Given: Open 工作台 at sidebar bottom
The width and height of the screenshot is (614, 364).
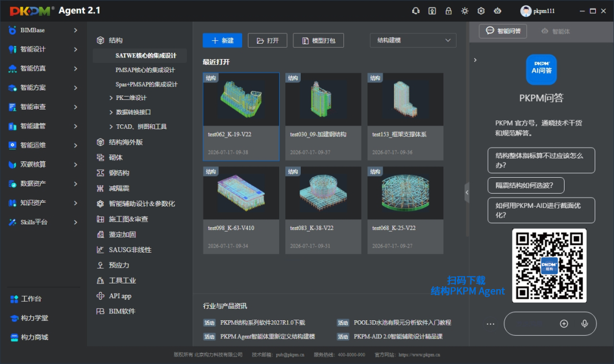Looking at the screenshot, I should click(26, 299).
